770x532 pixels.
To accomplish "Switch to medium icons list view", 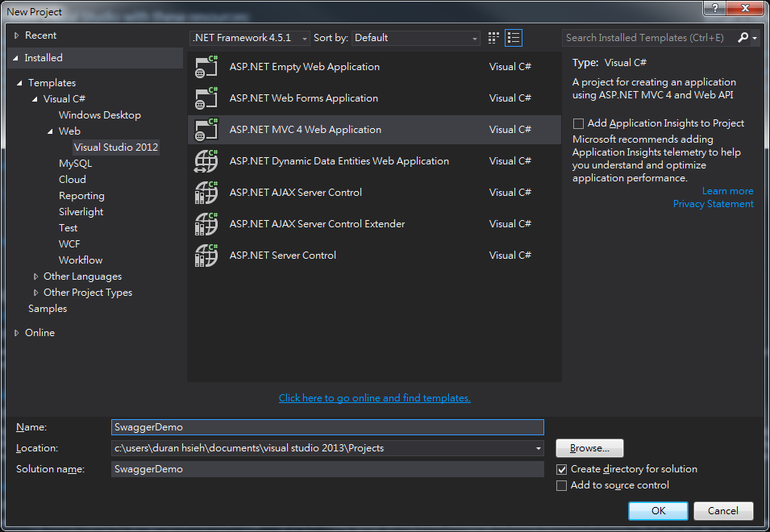I will tap(513, 38).
